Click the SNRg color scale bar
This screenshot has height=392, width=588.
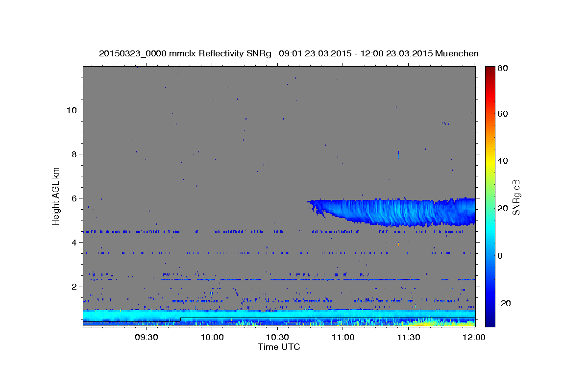tap(490, 196)
